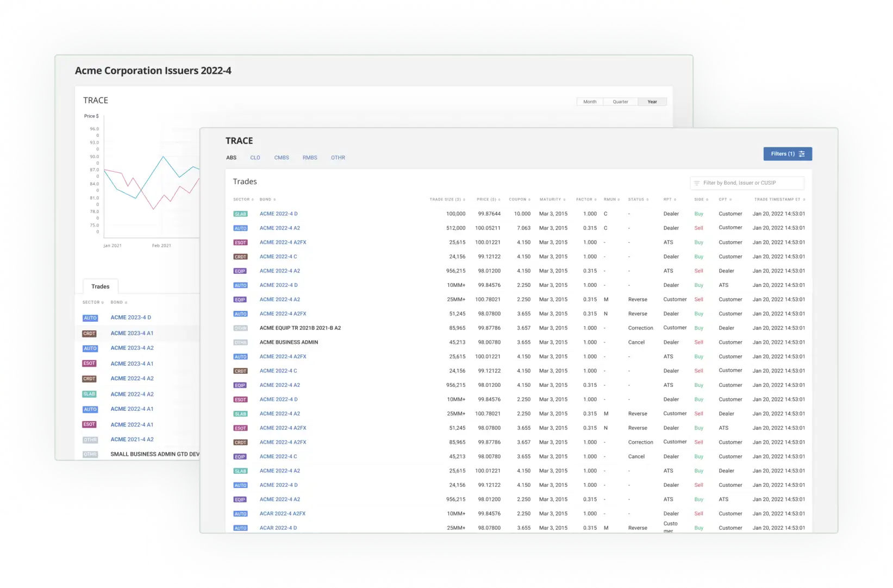The height and width of the screenshot is (588, 893).
Task: Follow the ACME 2022-4 D bond link
Action: 278,214
